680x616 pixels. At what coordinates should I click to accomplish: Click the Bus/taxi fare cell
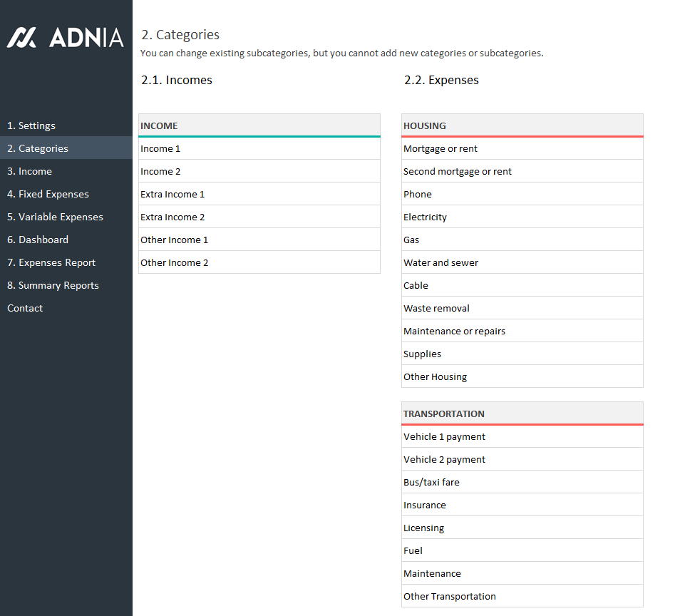tap(522, 482)
